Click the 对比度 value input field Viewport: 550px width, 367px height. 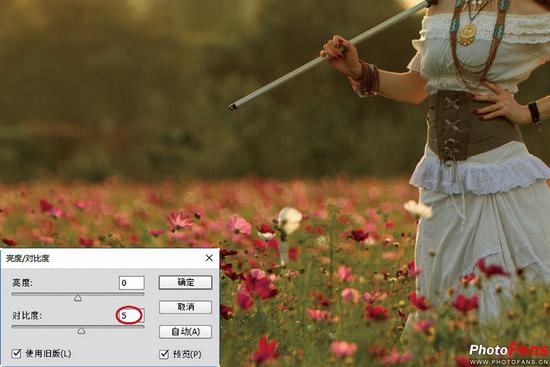coord(132,315)
